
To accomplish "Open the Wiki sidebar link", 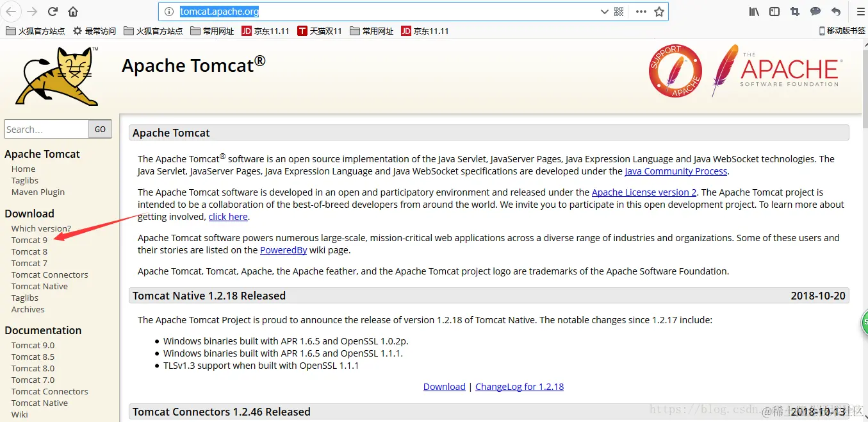I will tap(20, 414).
